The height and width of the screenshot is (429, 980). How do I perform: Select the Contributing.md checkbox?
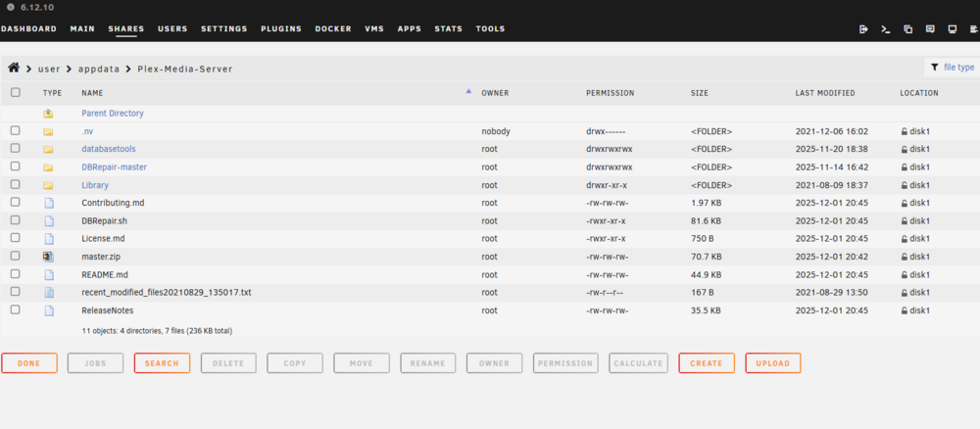click(x=16, y=202)
